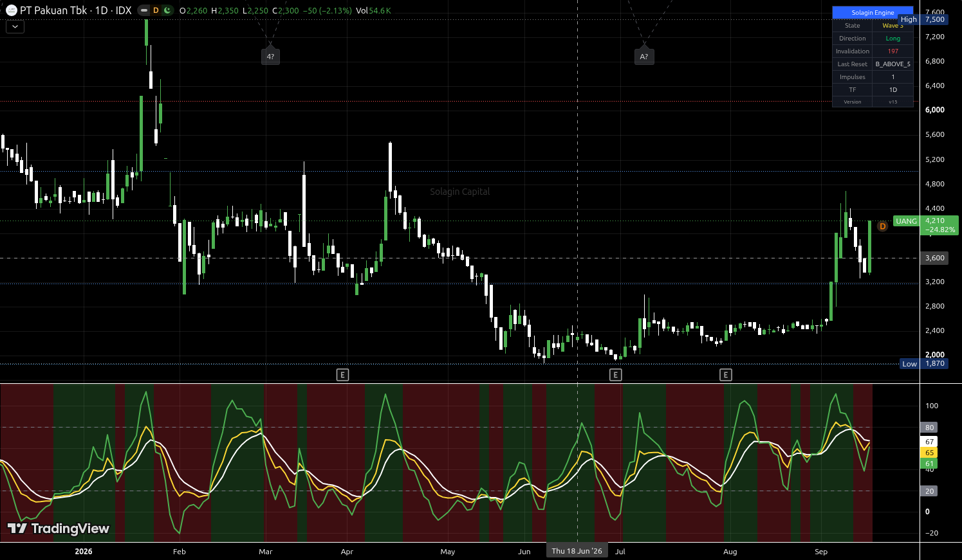Screen dimensions: 962x560
Task: Click the change value −50 (−2.13%)
Action: [327, 11]
